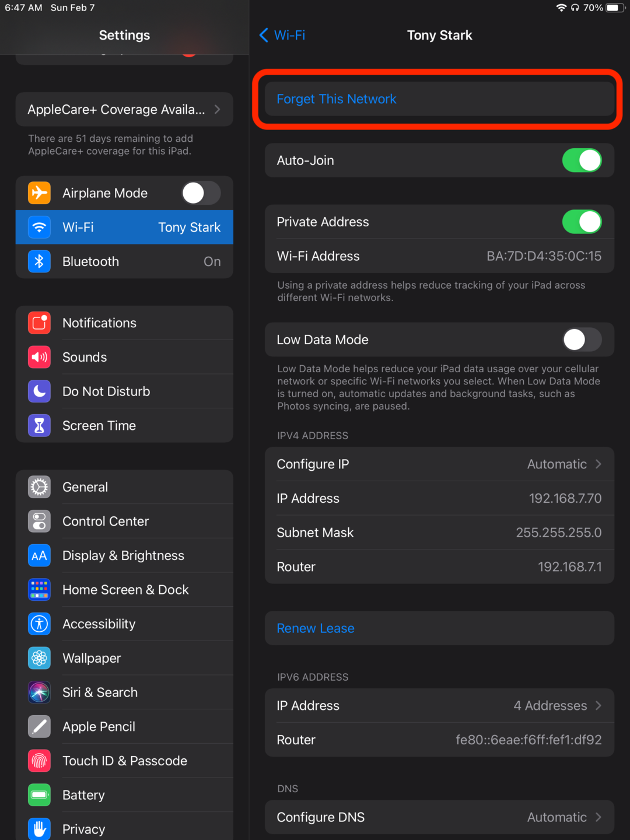Tap the Wi-Fi status bar icon
This screenshot has width=630, height=840.
561,8
